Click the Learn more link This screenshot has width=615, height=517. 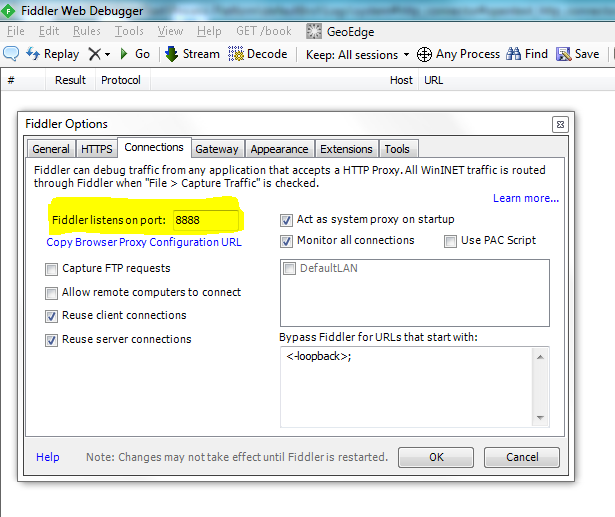pyautogui.click(x=526, y=198)
